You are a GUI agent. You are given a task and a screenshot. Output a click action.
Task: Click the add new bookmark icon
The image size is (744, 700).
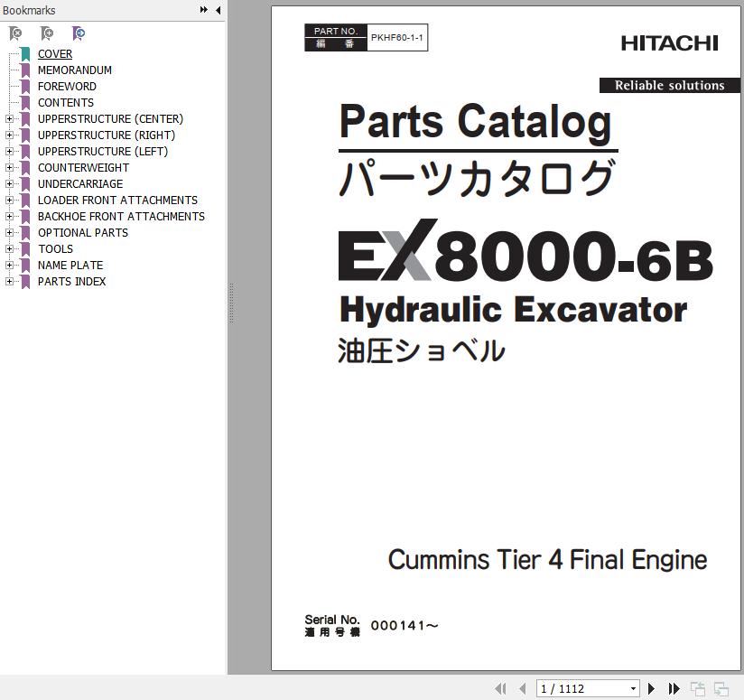pos(47,33)
